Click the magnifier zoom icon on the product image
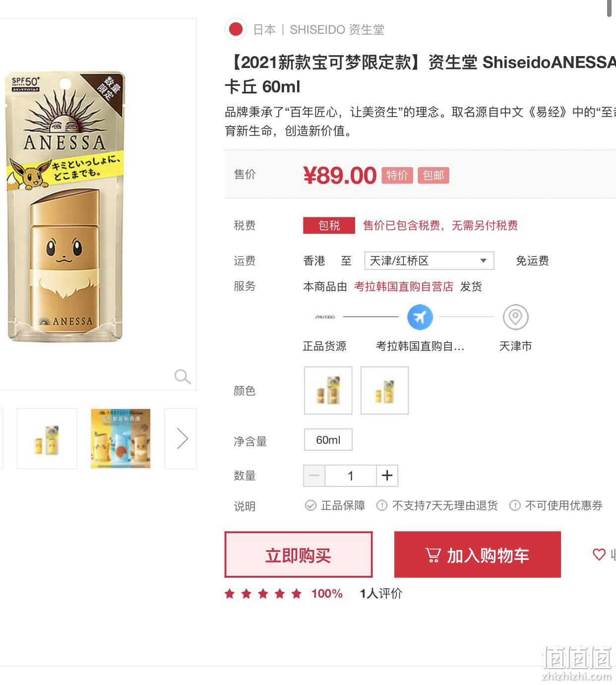The image size is (616, 685). (182, 377)
